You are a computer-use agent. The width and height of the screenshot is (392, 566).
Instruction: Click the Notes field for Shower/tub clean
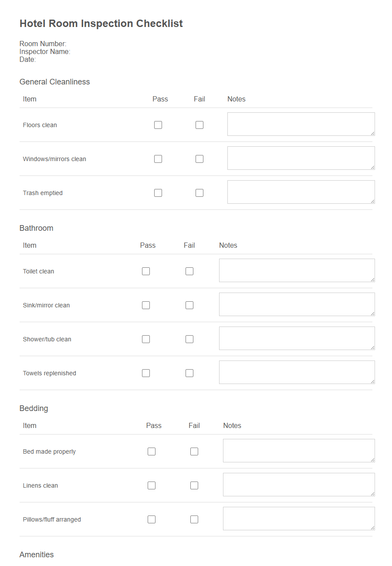296,338
